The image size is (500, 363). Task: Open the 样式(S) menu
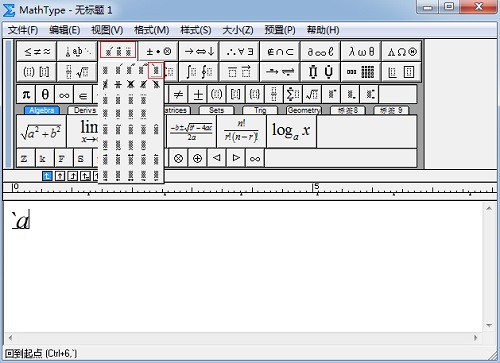coord(196,30)
